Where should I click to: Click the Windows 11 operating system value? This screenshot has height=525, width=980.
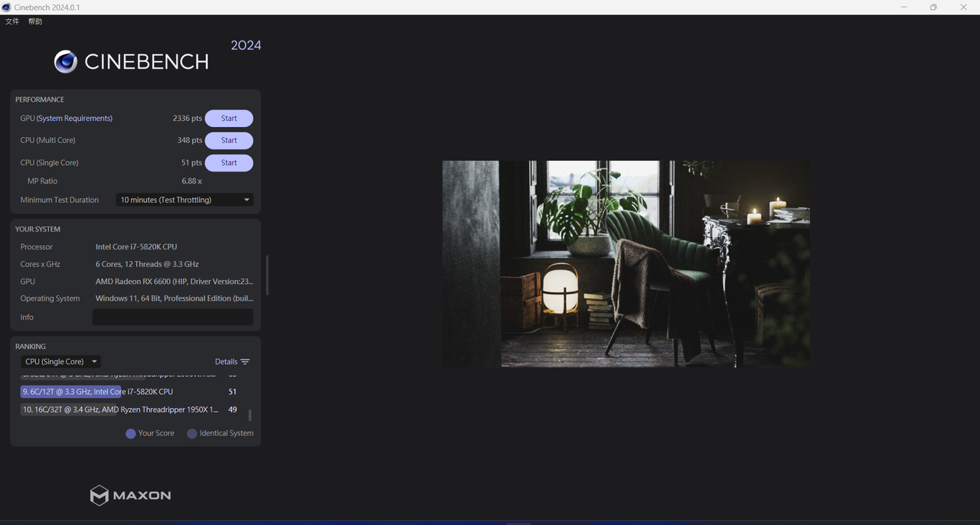[x=174, y=298]
